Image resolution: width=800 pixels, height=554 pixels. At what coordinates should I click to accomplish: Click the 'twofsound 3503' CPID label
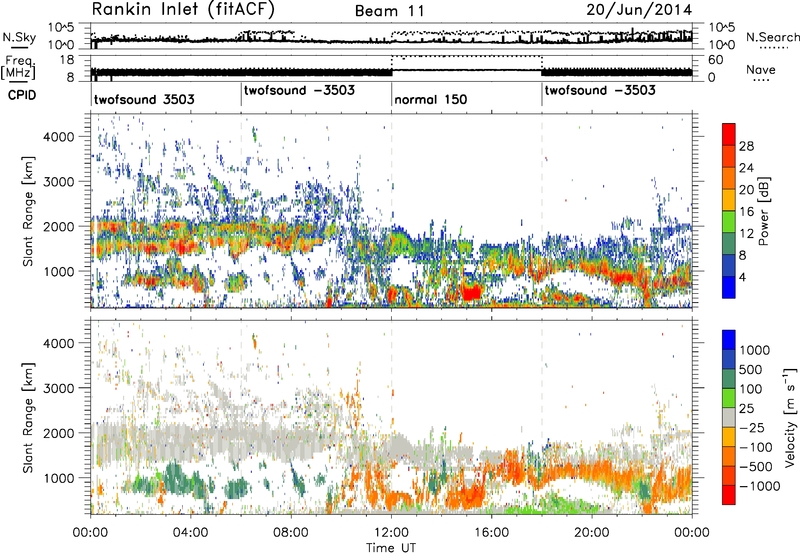pos(144,99)
